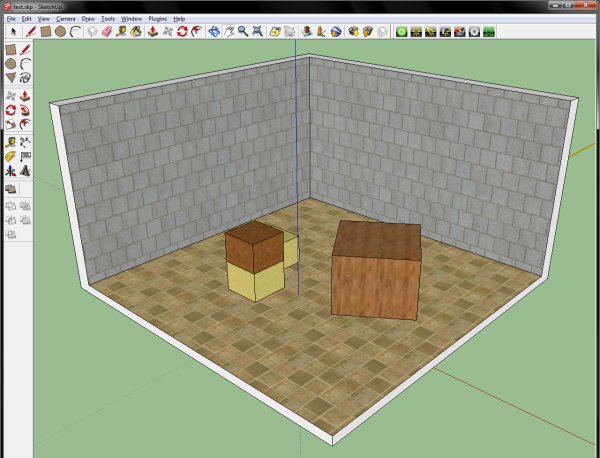The width and height of the screenshot is (600, 458).
Task: Activate the Arc tool in the top toolbar
Action: (x=75, y=32)
